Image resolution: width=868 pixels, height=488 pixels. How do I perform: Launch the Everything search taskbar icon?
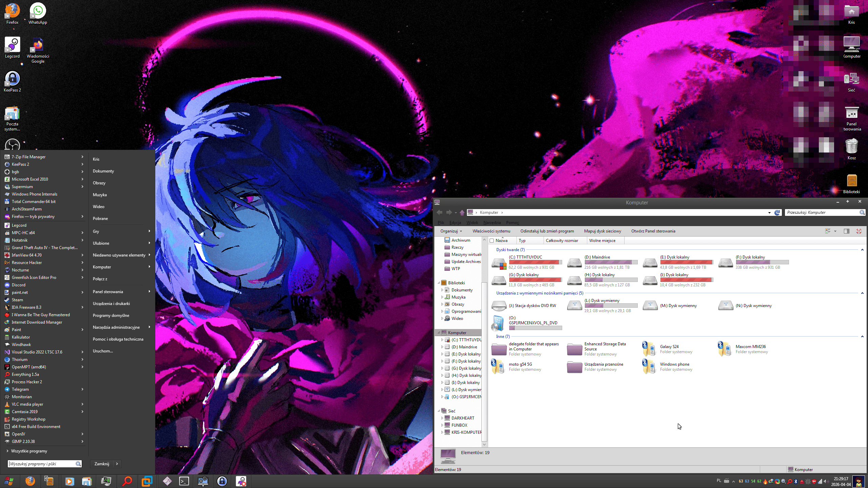tap(127, 481)
